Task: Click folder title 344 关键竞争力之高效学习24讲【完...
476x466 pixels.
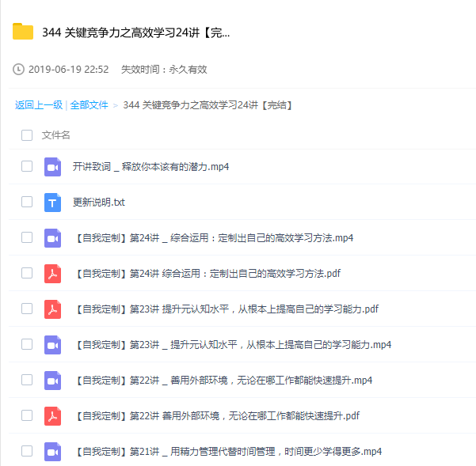Action: (x=135, y=32)
